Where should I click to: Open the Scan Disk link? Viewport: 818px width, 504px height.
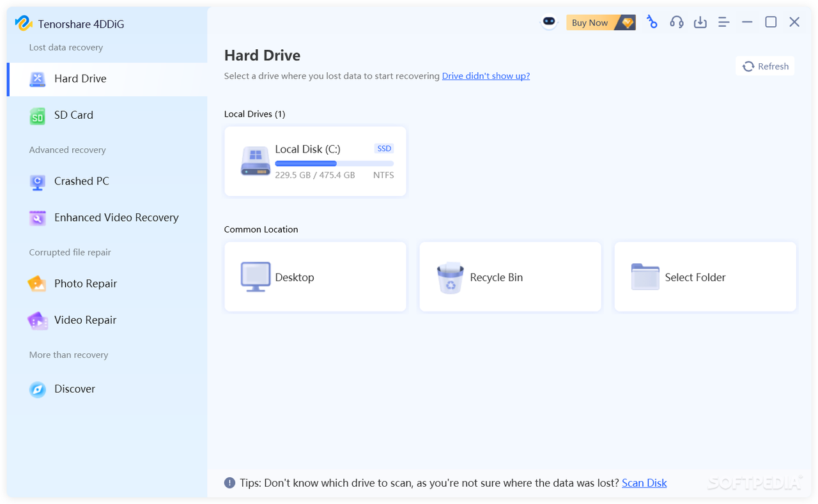pyautogui.click(x=644, y=483)
